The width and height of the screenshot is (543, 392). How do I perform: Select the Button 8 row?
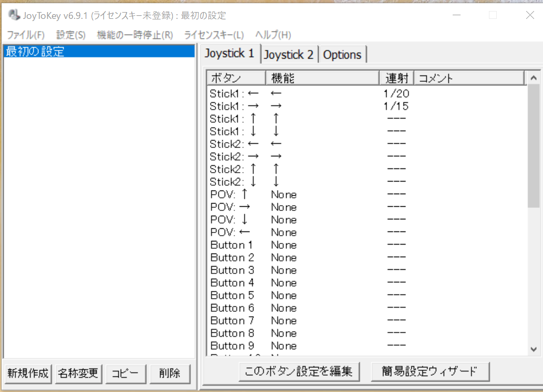coord(367,333)
